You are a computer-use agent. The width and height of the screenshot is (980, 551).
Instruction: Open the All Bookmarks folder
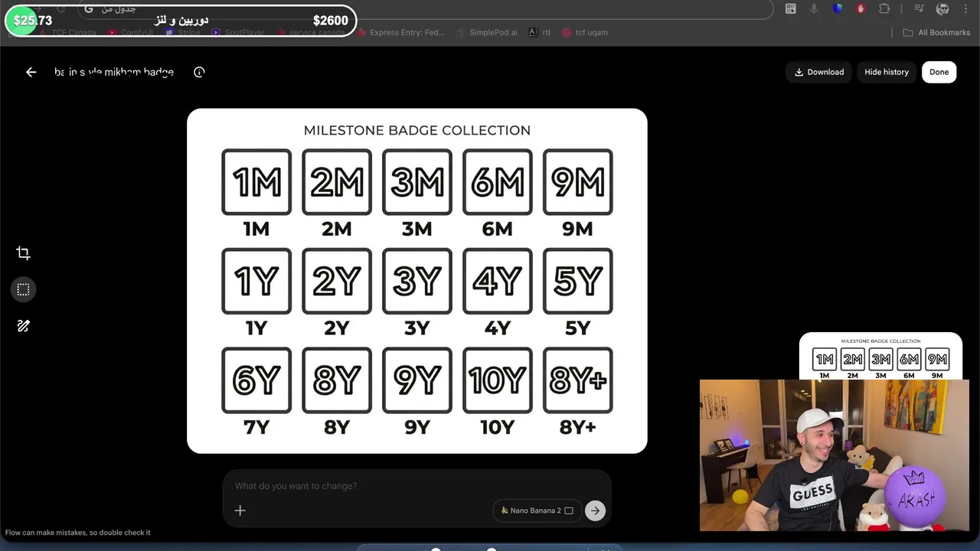tap(936, 33)
